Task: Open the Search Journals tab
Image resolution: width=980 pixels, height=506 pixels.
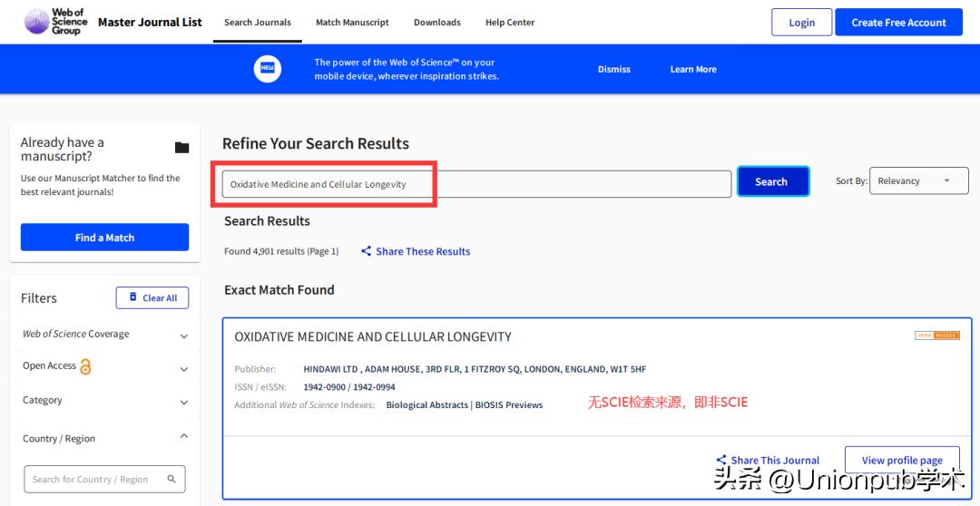Action: (258, 23)
